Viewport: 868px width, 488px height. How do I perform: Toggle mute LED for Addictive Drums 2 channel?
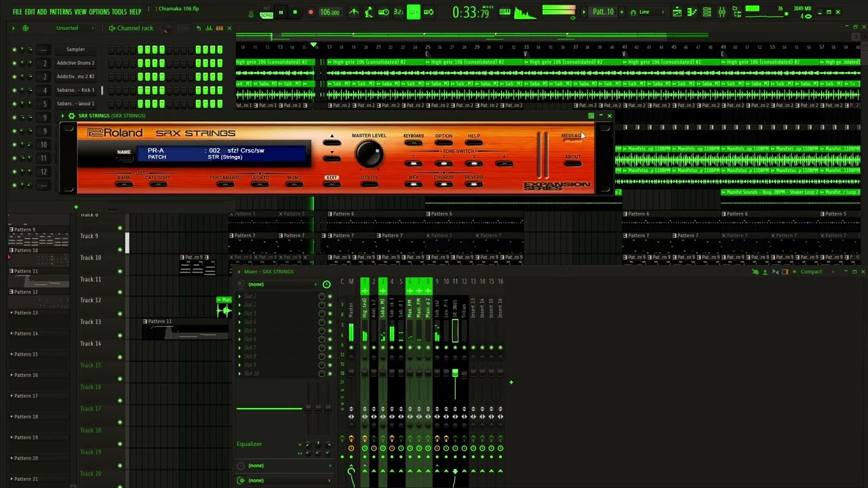click(14, 63)
